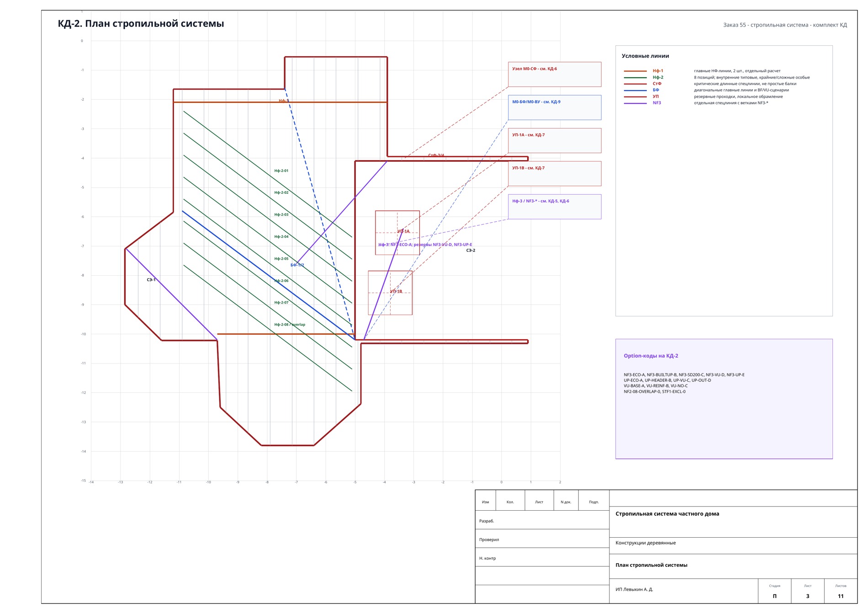Click the orange Нф-1 legend line

coord(635,71)
